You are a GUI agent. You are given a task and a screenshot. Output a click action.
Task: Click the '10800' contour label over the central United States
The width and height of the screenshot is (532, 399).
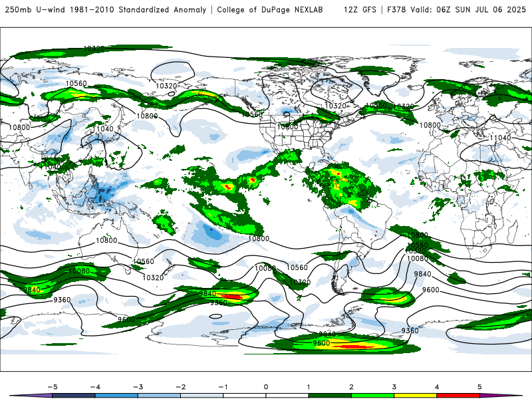tap(287, 126)
